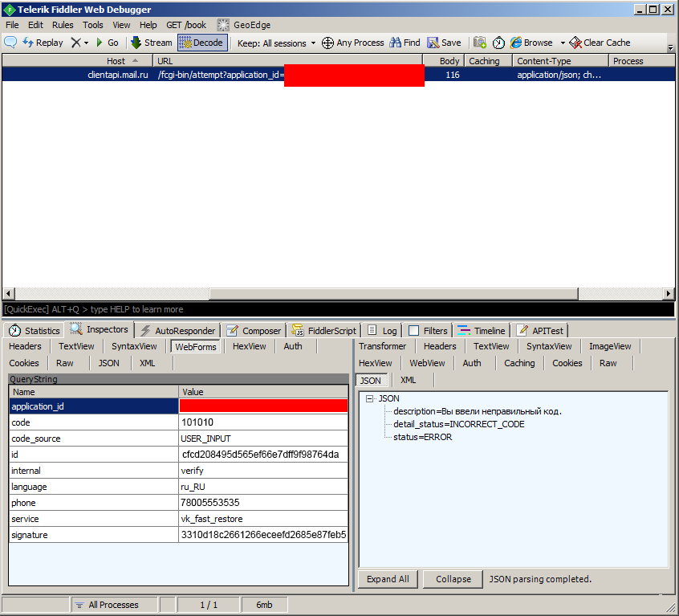Replay the selected session
The height and width of the screenshot is (616, 679).
(x=43, y=43)
